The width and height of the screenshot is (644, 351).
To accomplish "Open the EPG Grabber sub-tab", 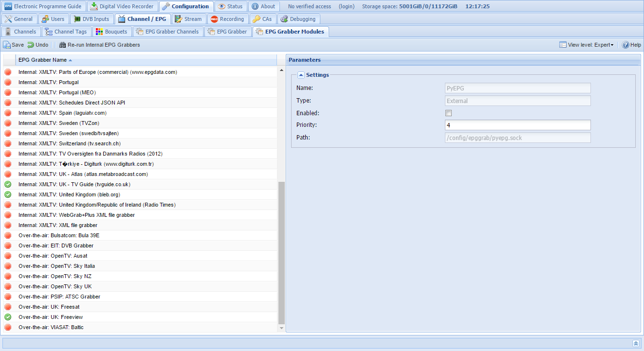I will (x=227, y=32).
